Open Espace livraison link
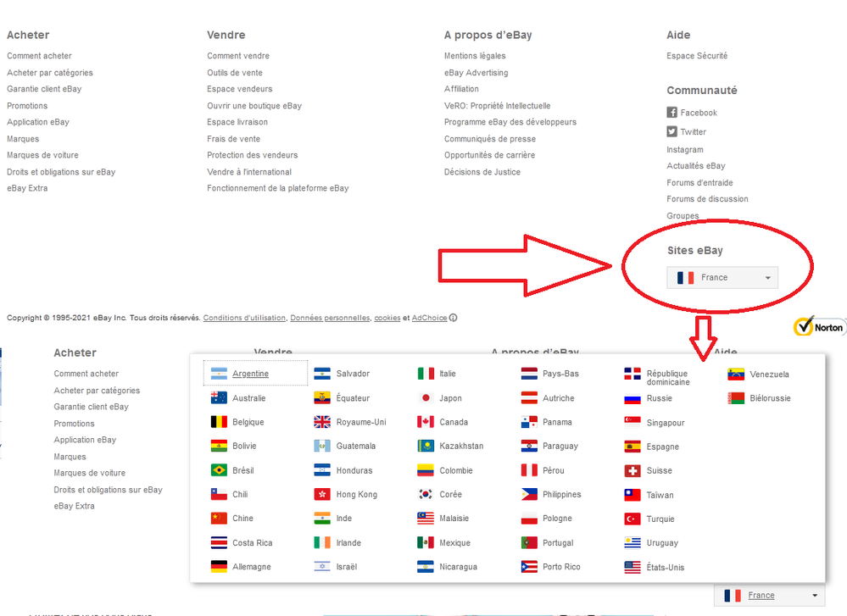The image size is (847, 616). pyautogui.click(x=237, y=122)
